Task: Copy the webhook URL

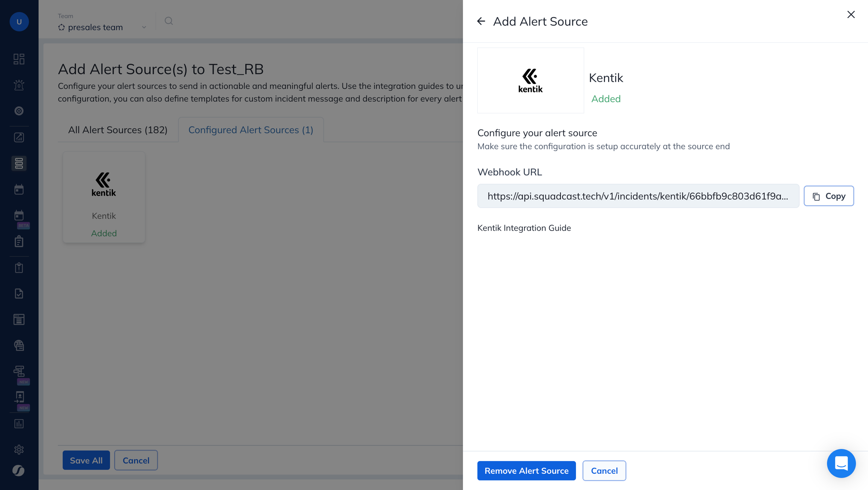Action: 829,196
